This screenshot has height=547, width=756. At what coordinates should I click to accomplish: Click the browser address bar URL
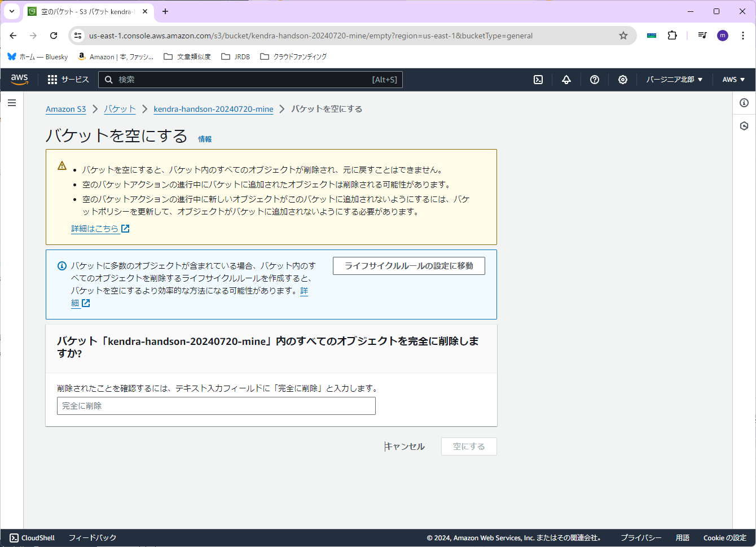point(311,36)
